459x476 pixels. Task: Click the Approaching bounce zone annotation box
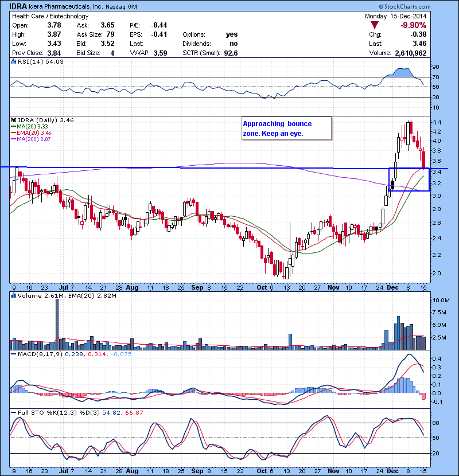click(x=286, y=128)
